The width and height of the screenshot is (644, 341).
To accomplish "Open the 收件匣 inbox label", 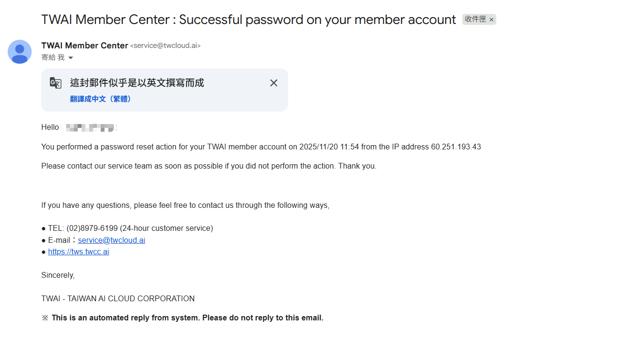I will [x=475, y=20].
